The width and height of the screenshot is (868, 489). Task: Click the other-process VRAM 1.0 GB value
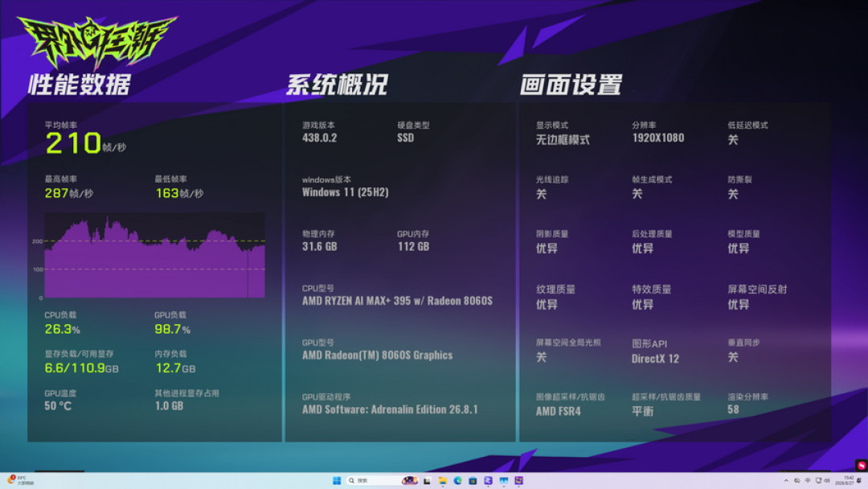(x=169, y=406)
